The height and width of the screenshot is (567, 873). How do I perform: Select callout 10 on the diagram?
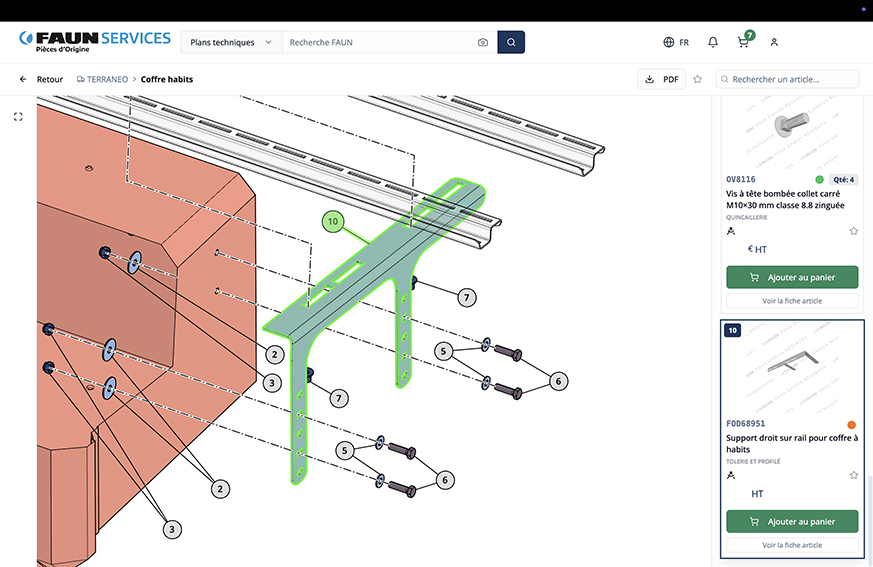point(332,220)
